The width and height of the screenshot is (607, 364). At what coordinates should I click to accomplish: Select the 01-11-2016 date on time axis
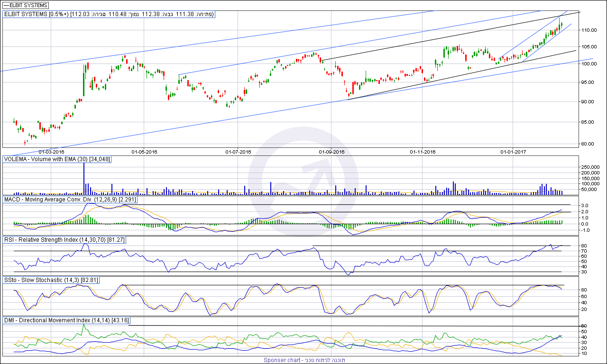point(423,152)
